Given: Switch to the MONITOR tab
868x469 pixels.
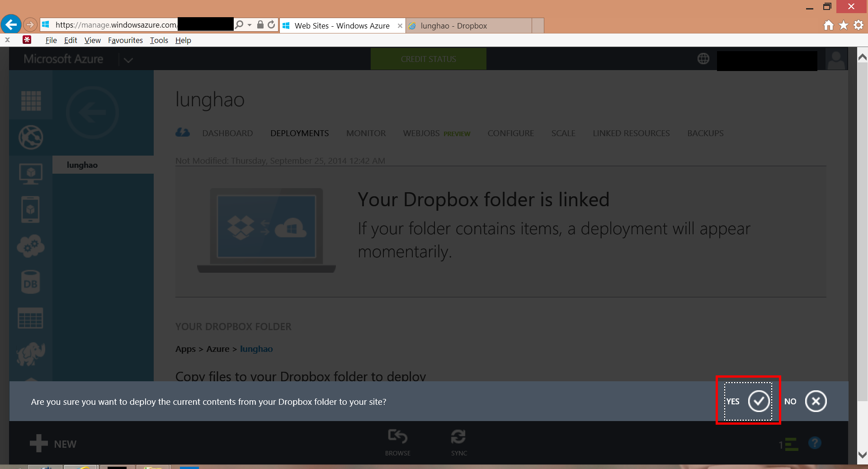Looking at the screenshot, I should [366, 133].
